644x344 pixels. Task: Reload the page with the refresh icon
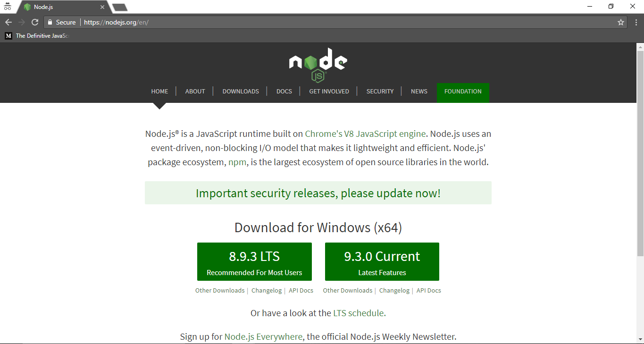(35, 22)
